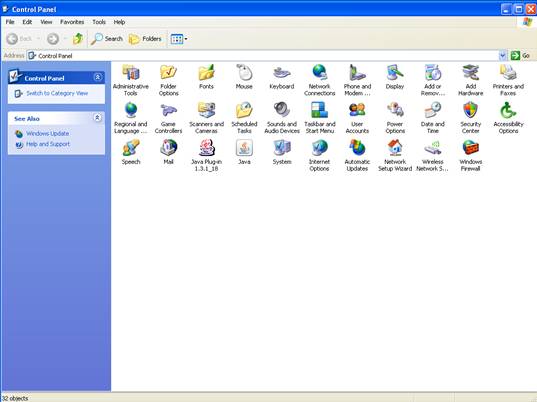Image resolution: width=537 pixels, height=402 pixels.
Task: Open the Display settings icon
Action: click(x=395, y=73)
